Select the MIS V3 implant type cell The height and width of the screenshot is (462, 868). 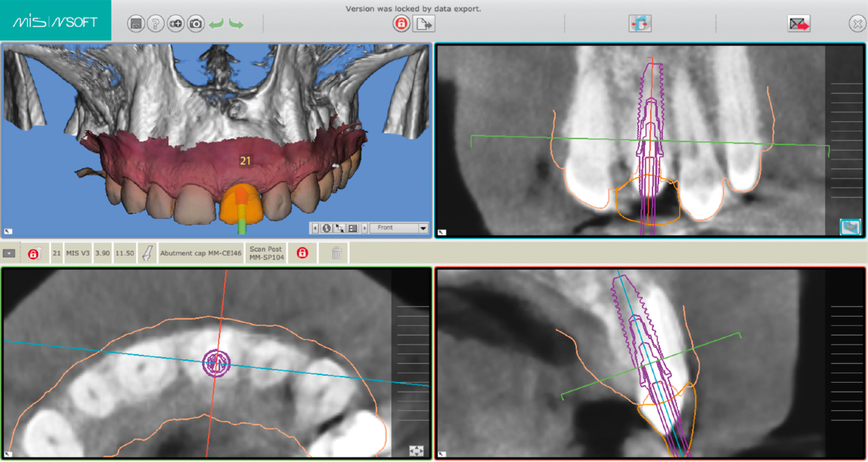pyautogui.click(x=78, y=254)
